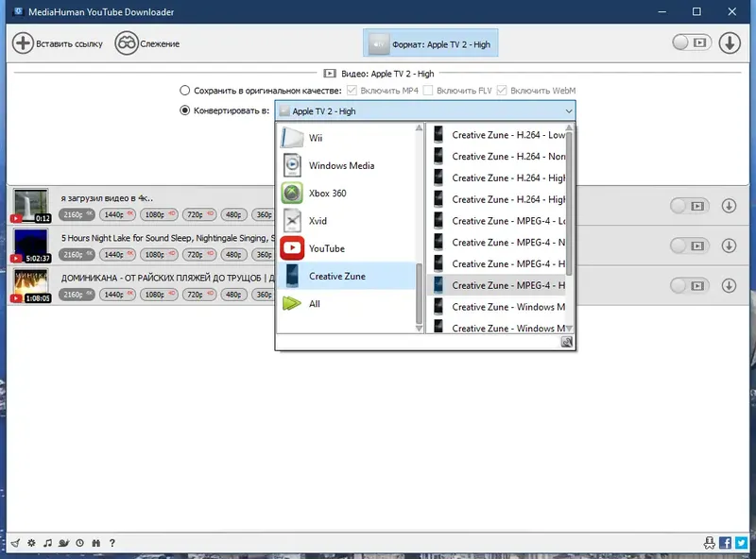
Task: Click the search icon below preset list
Action: (x=567, y=342)
